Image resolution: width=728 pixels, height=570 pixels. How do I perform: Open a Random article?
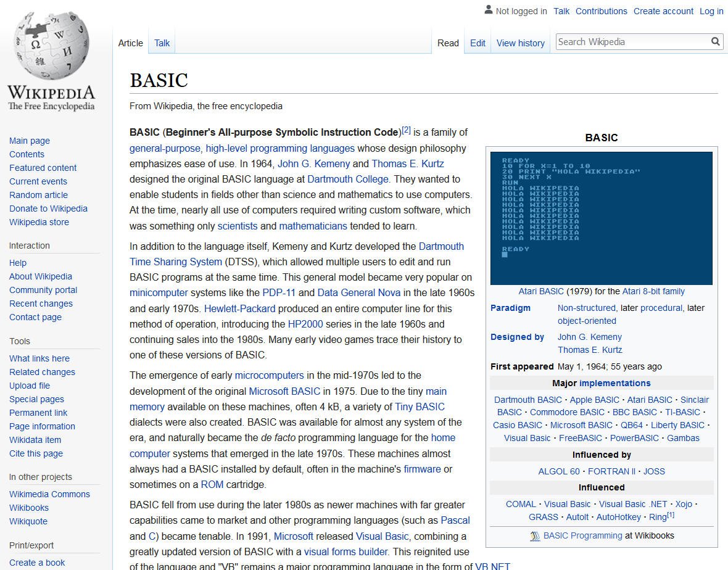(x=38, y=195)
